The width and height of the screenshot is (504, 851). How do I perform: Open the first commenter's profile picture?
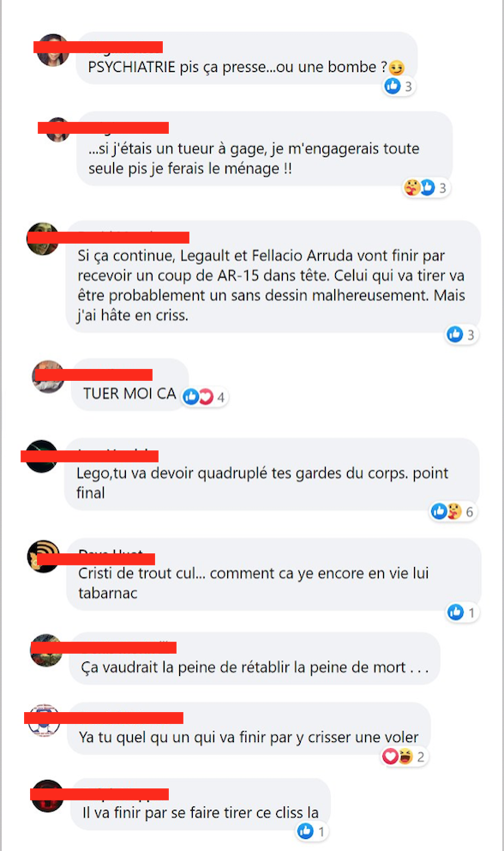(x=52, y=50)
